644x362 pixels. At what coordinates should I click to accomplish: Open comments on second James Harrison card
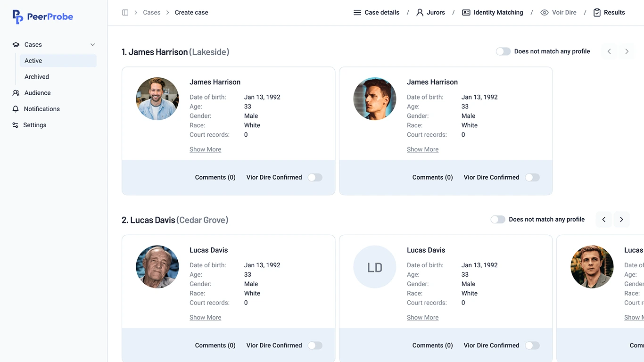(432, 178)
